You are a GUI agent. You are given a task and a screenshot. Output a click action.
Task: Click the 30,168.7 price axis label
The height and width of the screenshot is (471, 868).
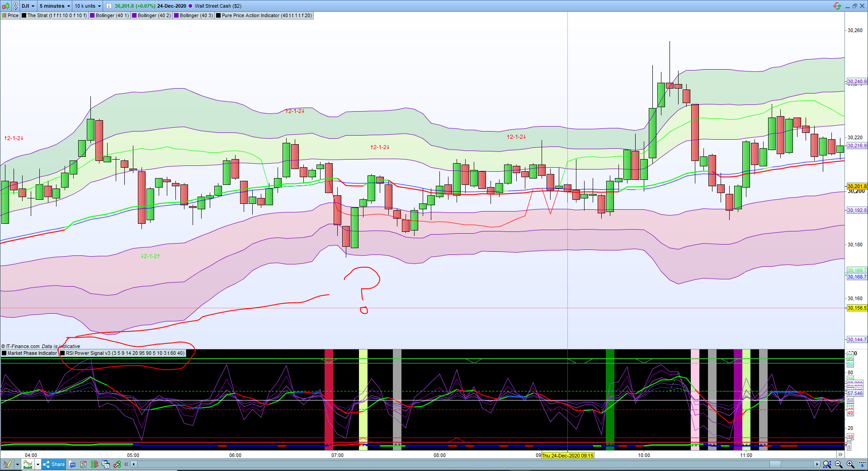(x=857, y=277)
